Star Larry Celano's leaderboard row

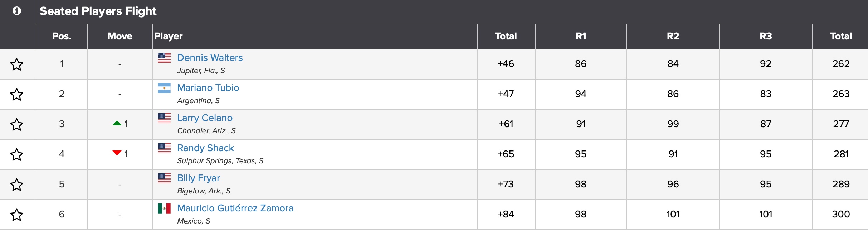pyautogui.click(x=16, y=125)
